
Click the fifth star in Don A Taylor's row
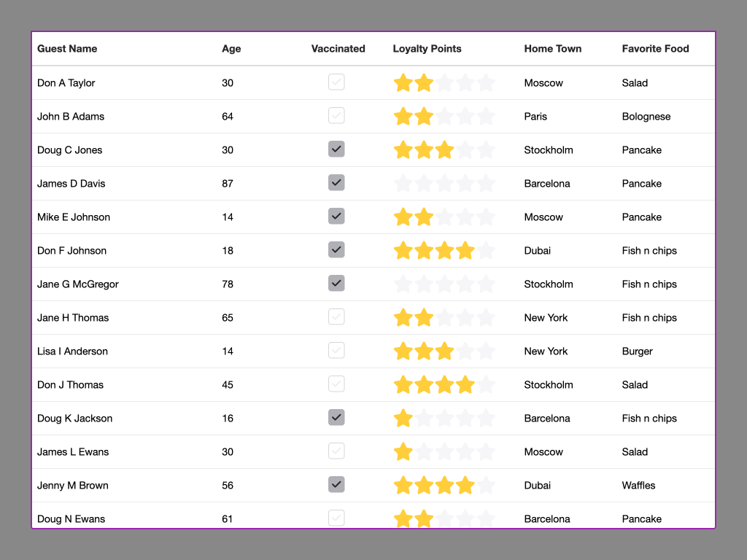486,83
